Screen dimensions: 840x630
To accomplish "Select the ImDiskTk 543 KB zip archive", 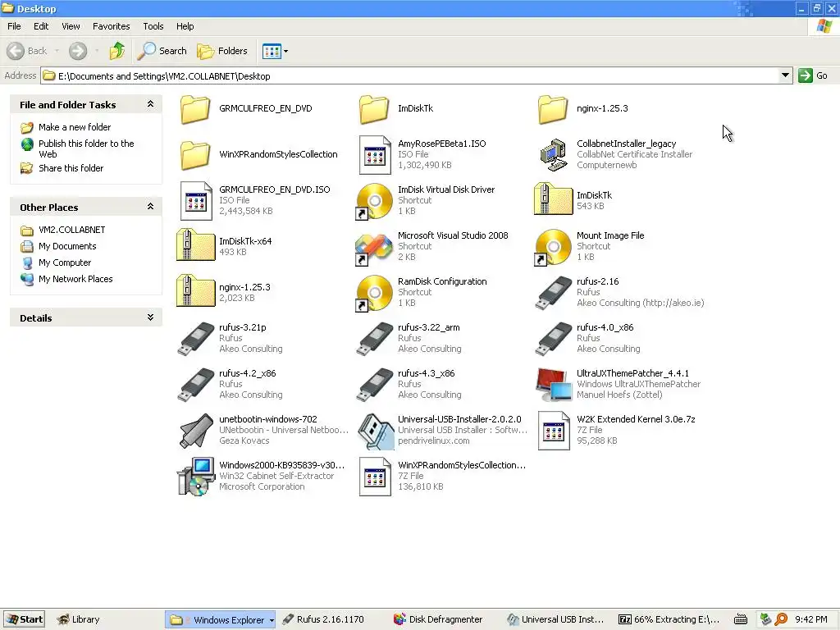I will click(553, 199).
